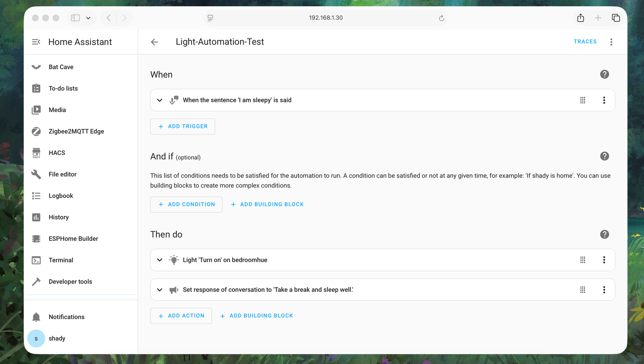Click the History chart icon

point(36,217)
